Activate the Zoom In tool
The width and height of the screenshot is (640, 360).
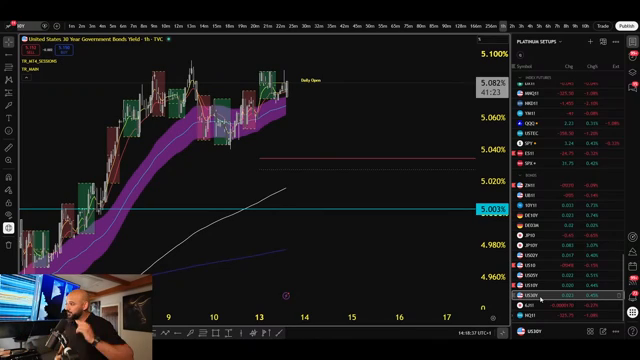[9, 160]
